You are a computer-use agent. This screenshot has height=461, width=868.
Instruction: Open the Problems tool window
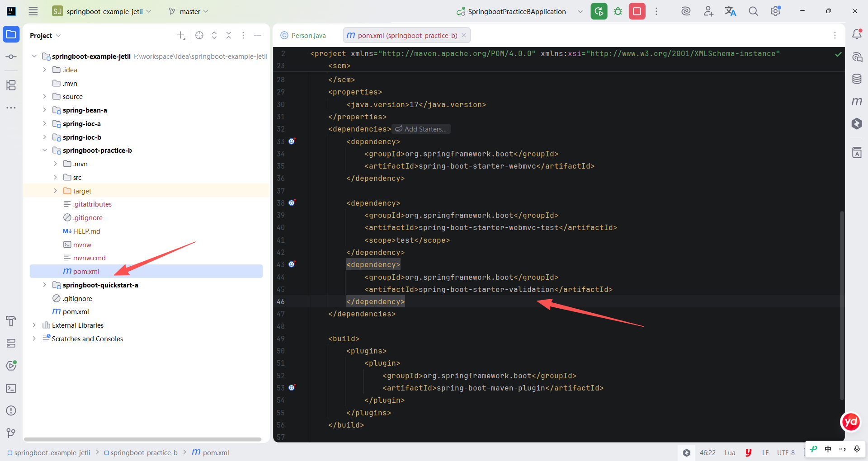click(x=11, y=410)
